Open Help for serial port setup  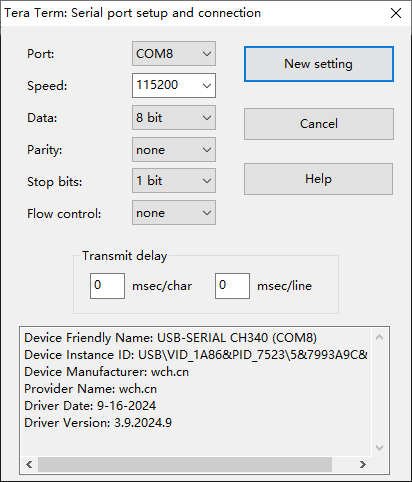(318, 179)
